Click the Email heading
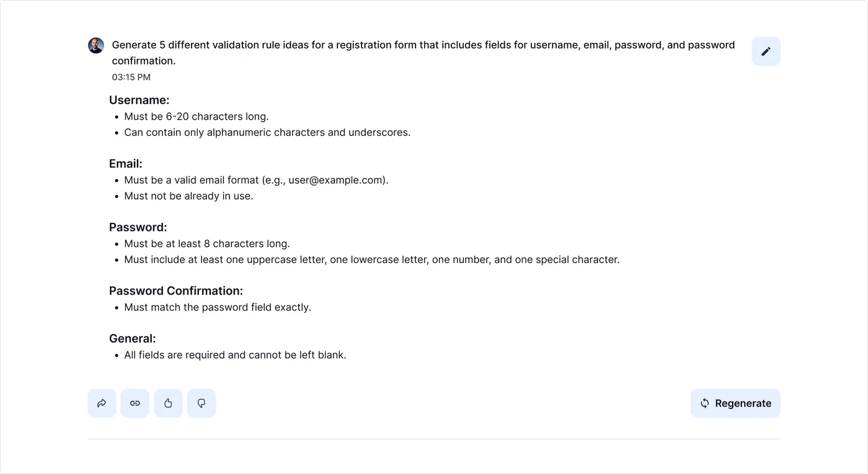 126,164
